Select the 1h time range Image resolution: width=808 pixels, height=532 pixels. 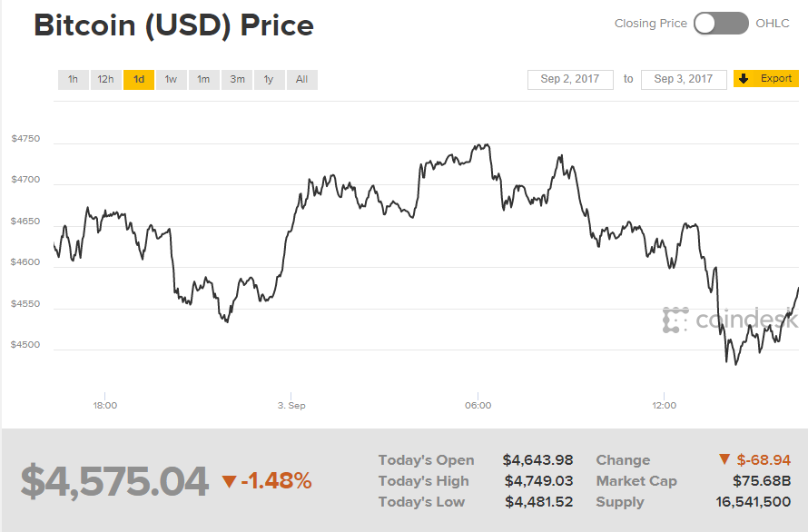click(73, 80)
